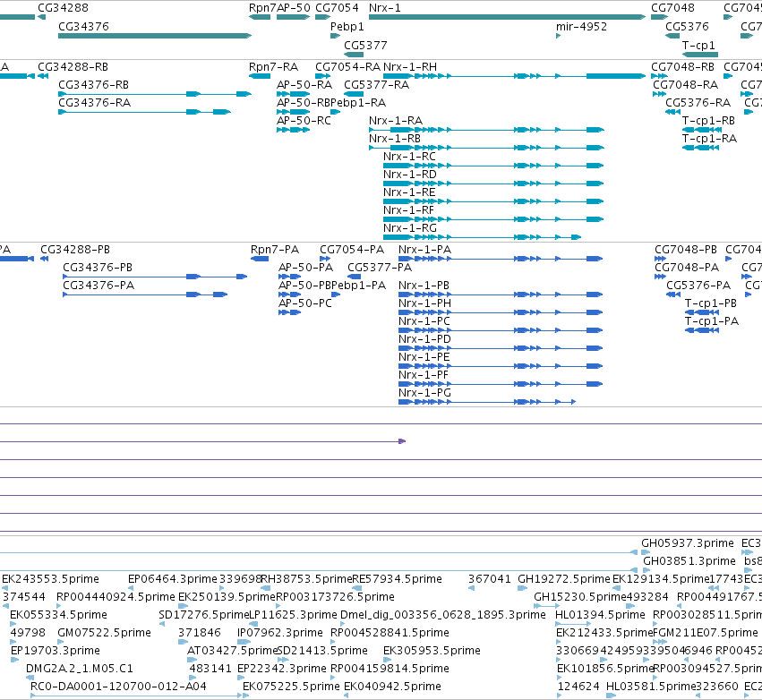Select the T-cp1 gene label
Viewport: 762px width, 700px height.
click(x=698, y=45)
